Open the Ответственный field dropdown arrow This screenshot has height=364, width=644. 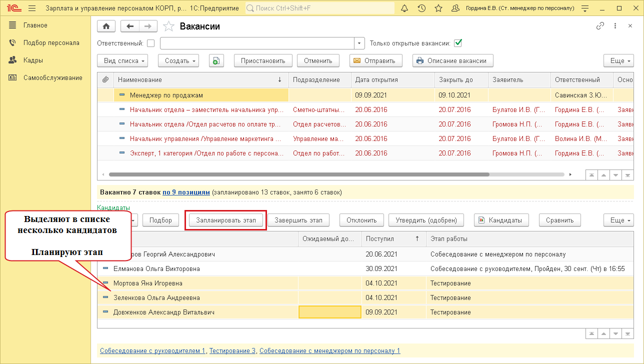point(359,43)
